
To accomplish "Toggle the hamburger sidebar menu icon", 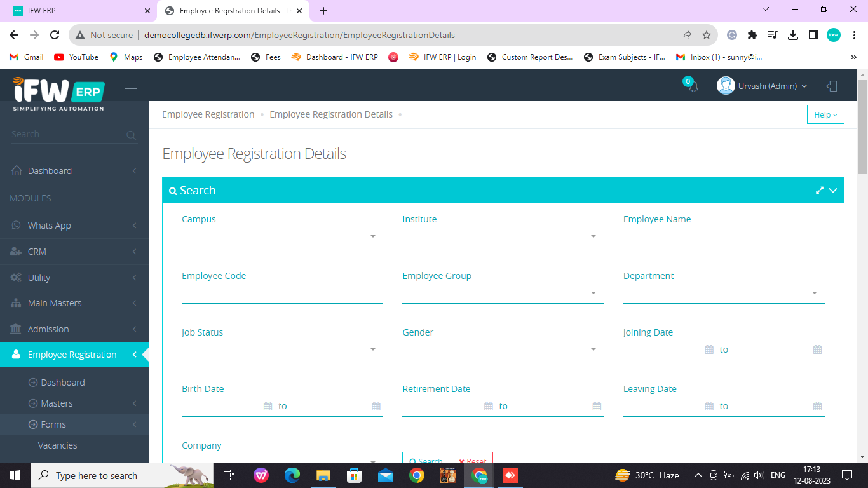I will point(130,85).
